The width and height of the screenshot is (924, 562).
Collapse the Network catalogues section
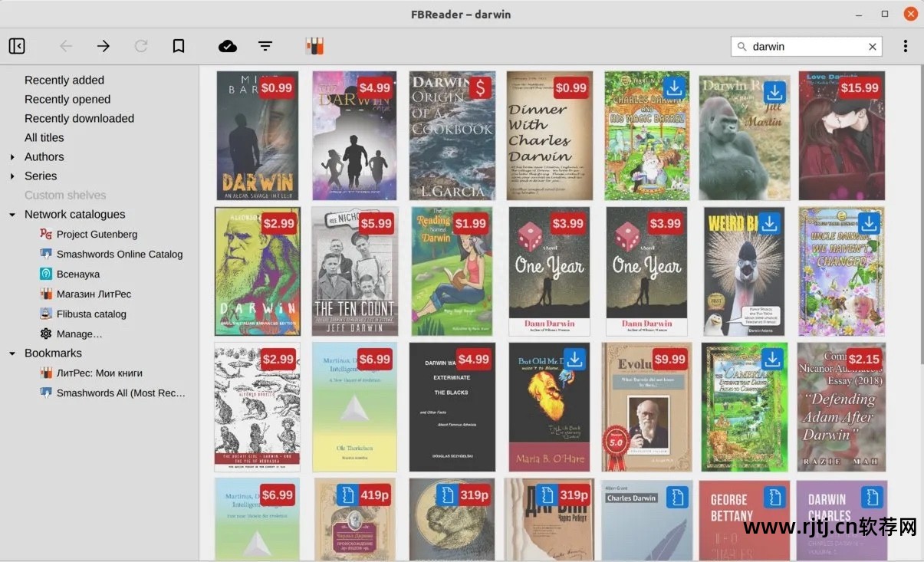coord(12,215)
